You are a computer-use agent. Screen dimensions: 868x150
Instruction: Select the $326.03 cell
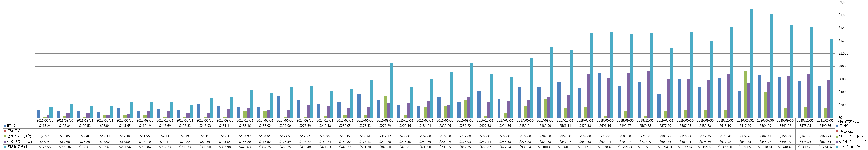point(465,142)
